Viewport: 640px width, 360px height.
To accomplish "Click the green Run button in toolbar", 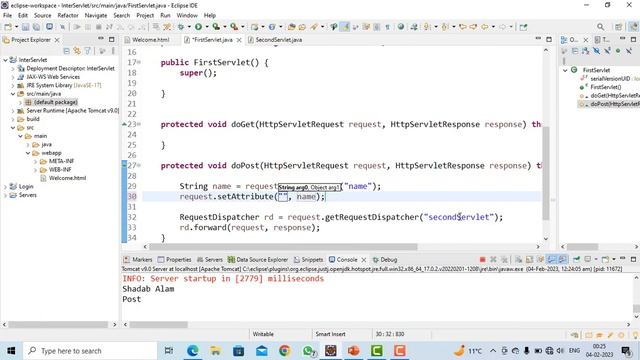I will click(x=198, y=27).
